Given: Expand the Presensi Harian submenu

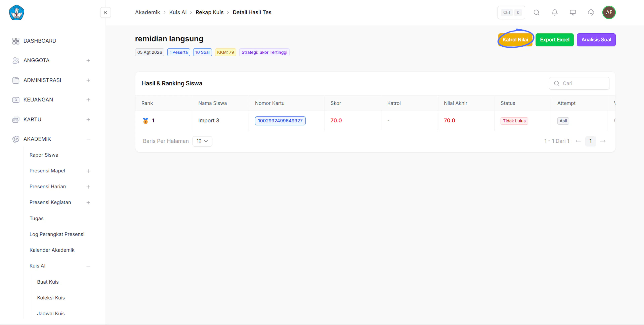Looking at the screenshot, I should 88,187.
